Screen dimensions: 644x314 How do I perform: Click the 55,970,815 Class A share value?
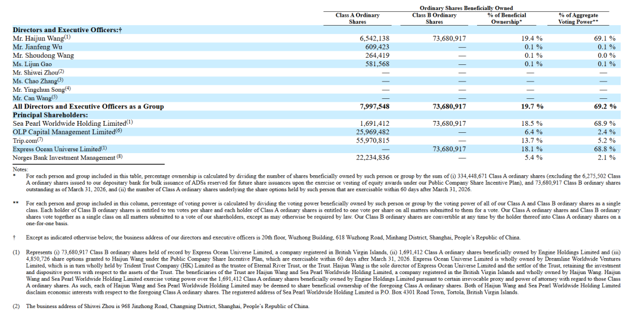371,141
